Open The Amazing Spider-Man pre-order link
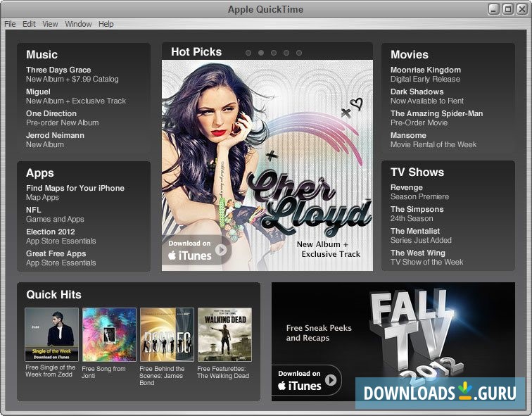 [437, 118]
